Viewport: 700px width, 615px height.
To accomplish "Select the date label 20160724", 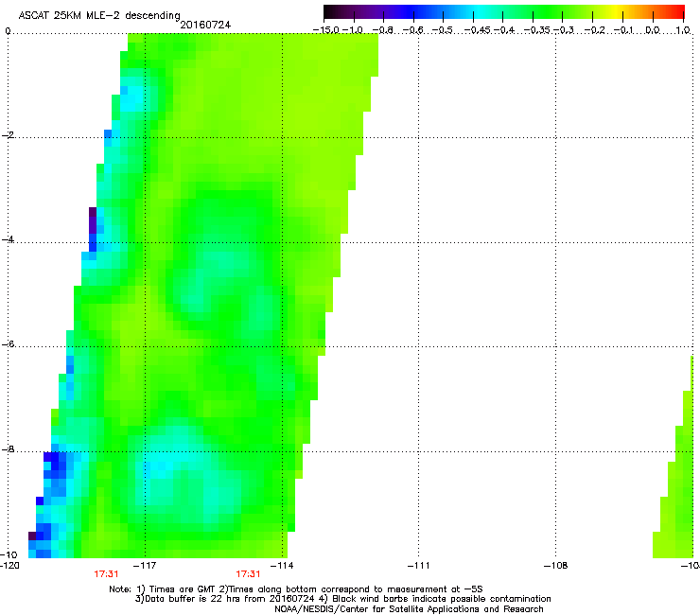I will tap(205, 25).
